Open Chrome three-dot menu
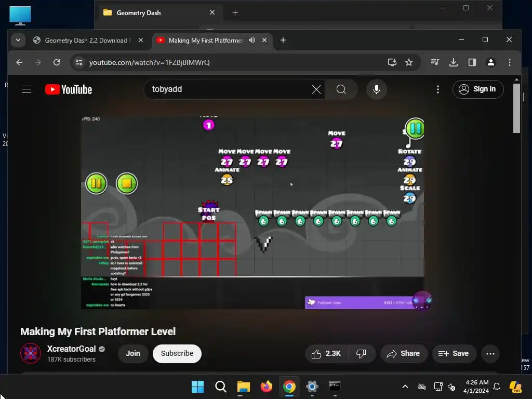532x399 pixels. pos(509,62)
